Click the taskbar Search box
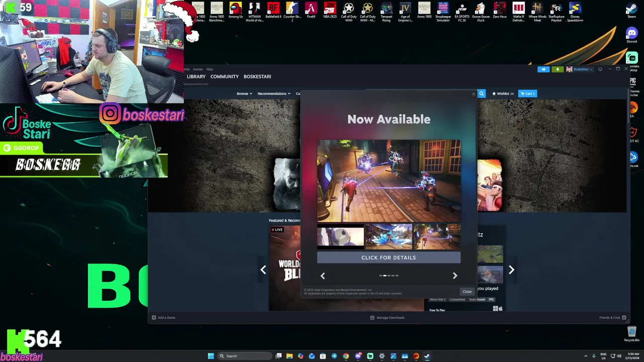Image resolution: width=644 pixels, height=362 pixels. pyautogui.click(x=244, y=356)
